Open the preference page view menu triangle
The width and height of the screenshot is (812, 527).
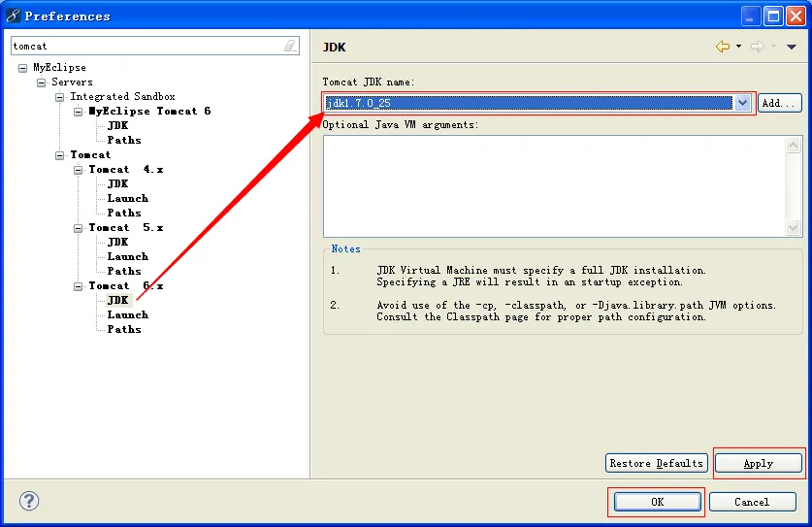click(792, 48)
